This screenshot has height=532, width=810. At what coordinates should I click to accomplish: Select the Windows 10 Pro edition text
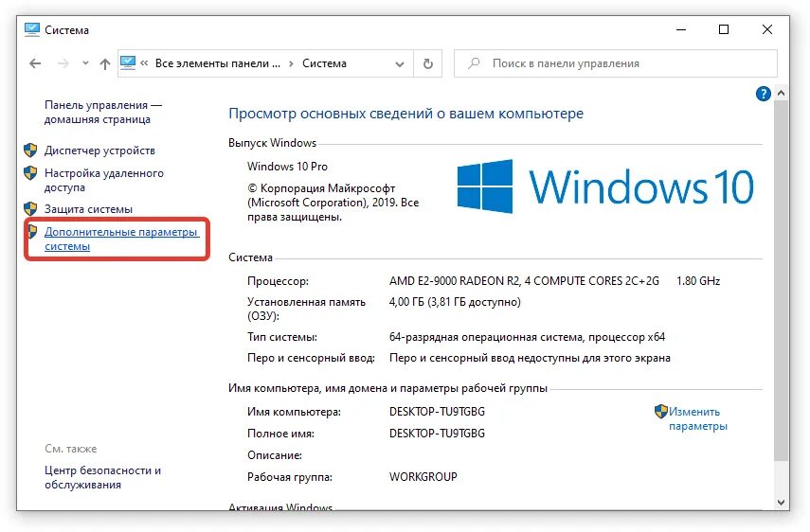[x=287, y=167]
